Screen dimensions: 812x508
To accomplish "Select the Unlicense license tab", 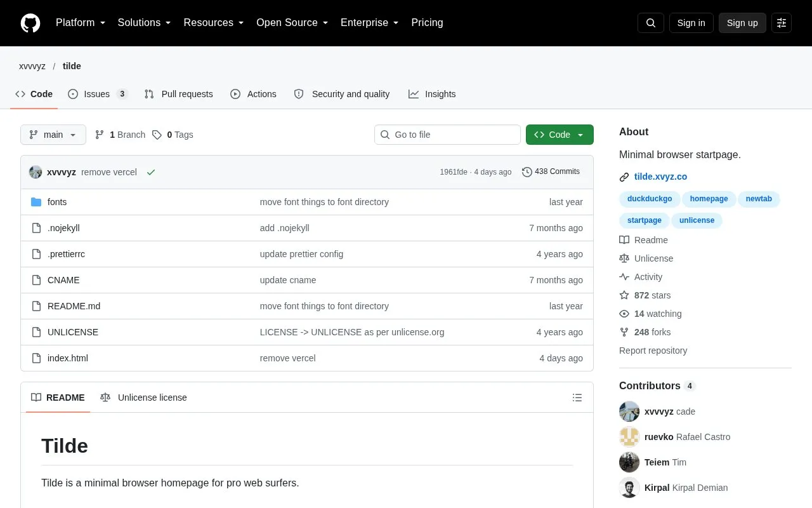I will point(143,398).
